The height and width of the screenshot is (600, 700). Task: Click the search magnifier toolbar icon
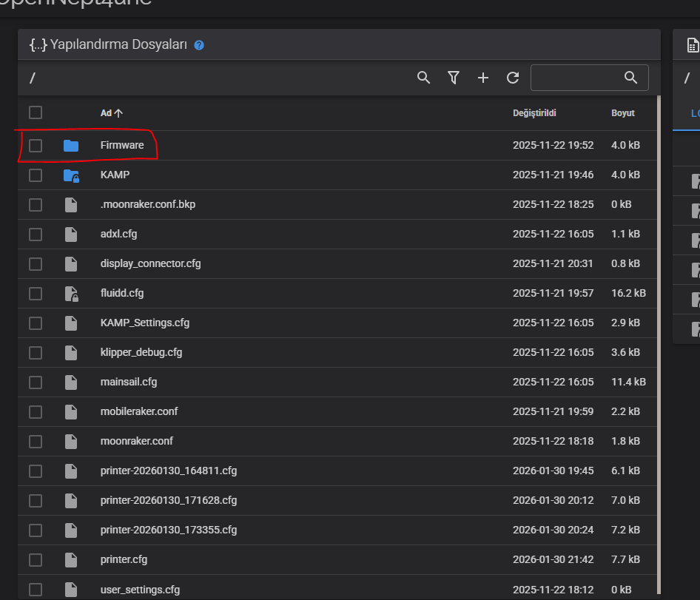423,78
